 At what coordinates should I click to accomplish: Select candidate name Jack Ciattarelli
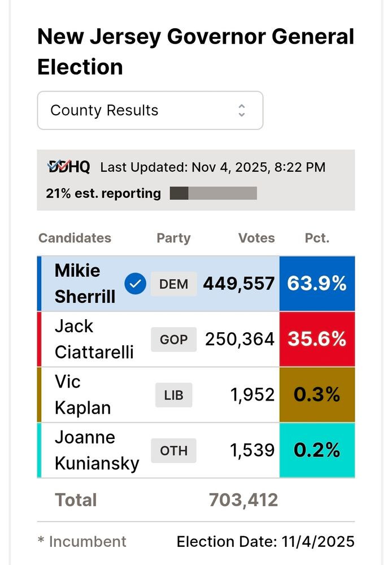pyautogui.click(x=94, y=339)
